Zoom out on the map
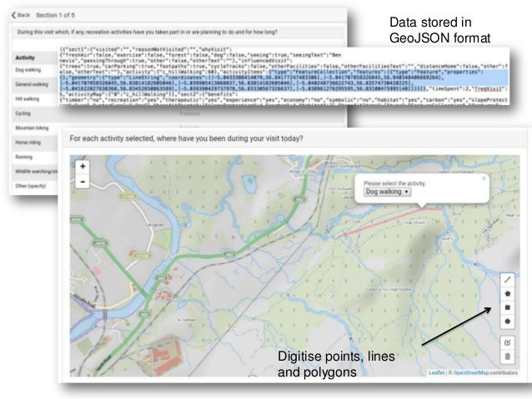 [83, 182]
